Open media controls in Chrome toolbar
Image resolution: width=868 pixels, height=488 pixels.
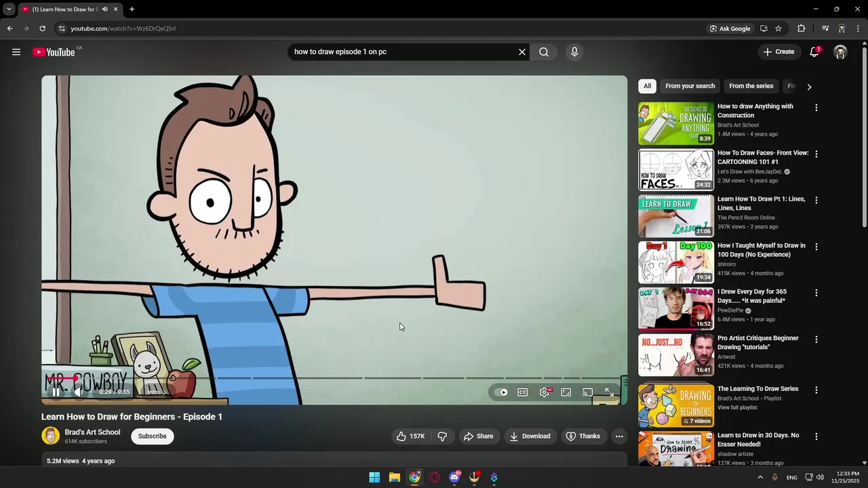825,28
